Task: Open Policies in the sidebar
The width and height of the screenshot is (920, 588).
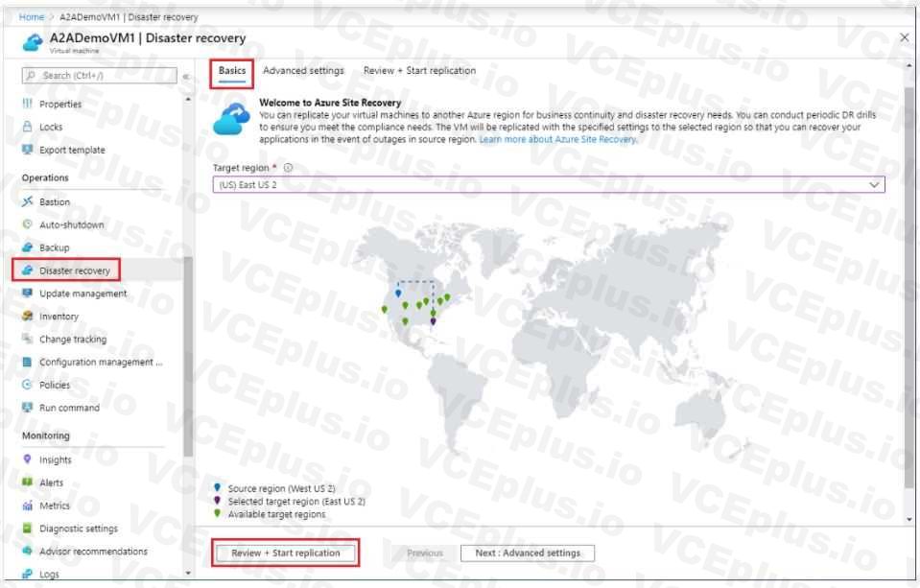Action: point(55,385)
